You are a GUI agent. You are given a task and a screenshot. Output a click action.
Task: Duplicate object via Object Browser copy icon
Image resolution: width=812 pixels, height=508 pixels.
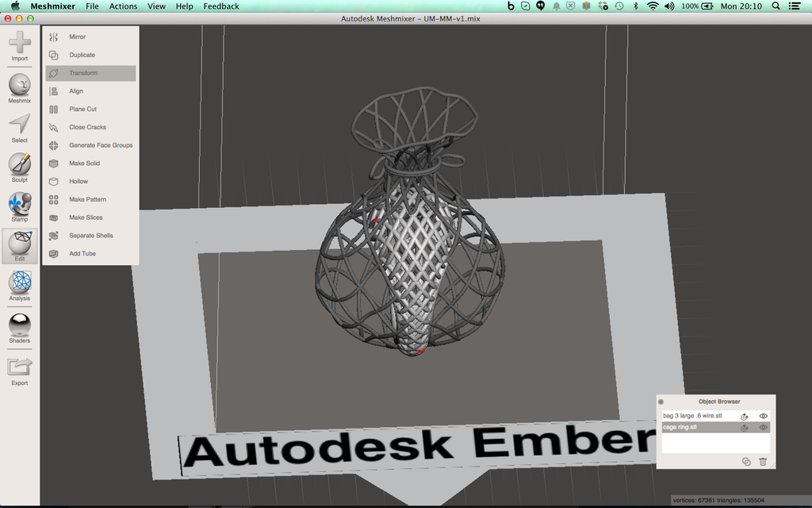point(746,461)
